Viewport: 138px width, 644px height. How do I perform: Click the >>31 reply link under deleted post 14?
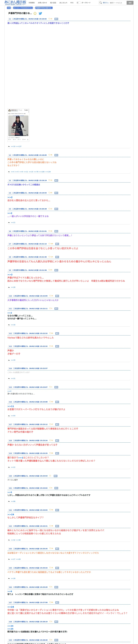point(13,378)
